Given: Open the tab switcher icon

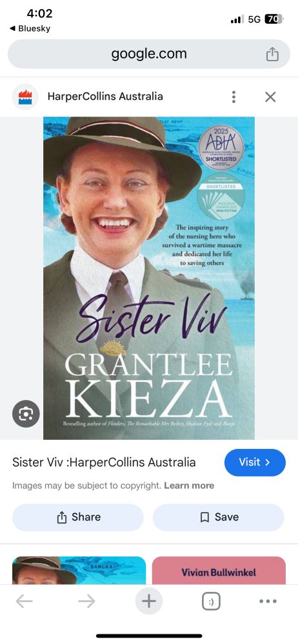Looking at the screenshot, I should click(211, 601).
